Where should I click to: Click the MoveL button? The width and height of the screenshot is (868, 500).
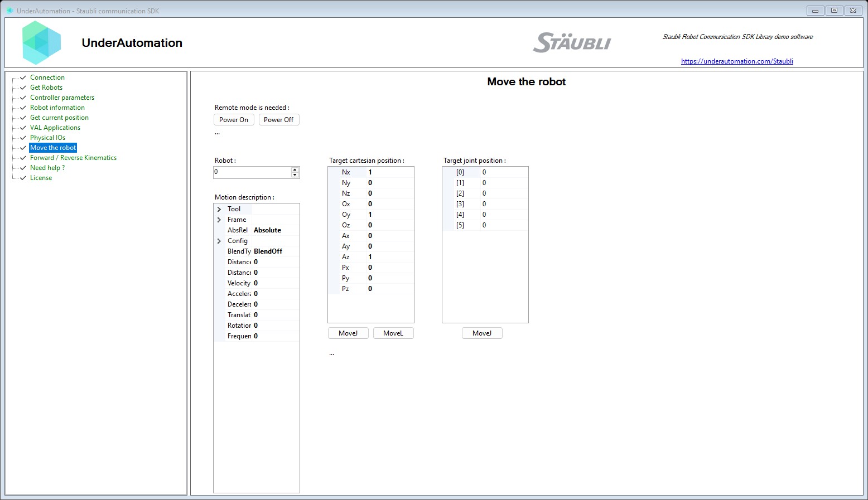(x=393, y=333)
